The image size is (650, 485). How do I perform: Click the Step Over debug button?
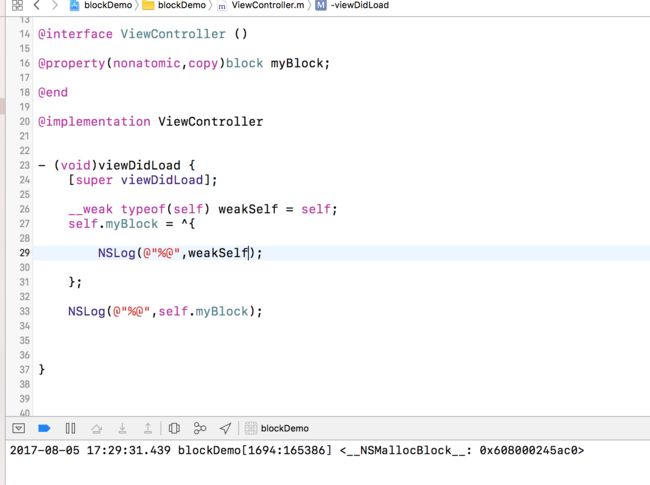pos(97,428)
